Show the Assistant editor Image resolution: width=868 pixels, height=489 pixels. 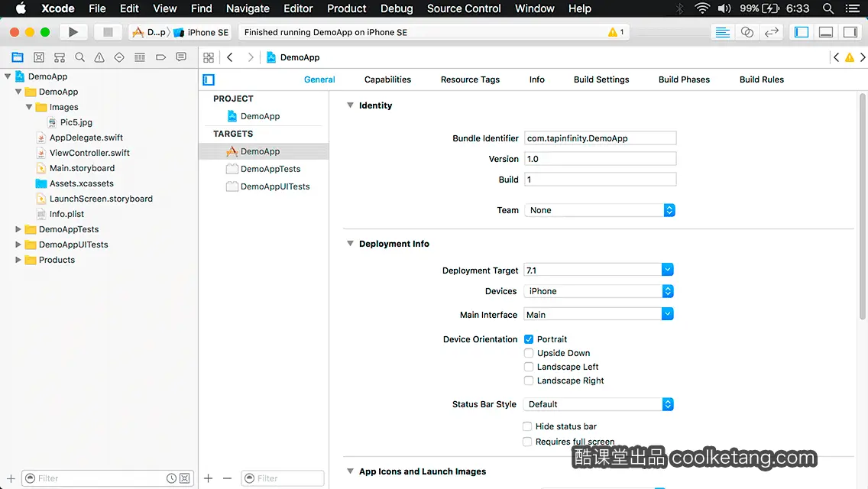(747, 32)
